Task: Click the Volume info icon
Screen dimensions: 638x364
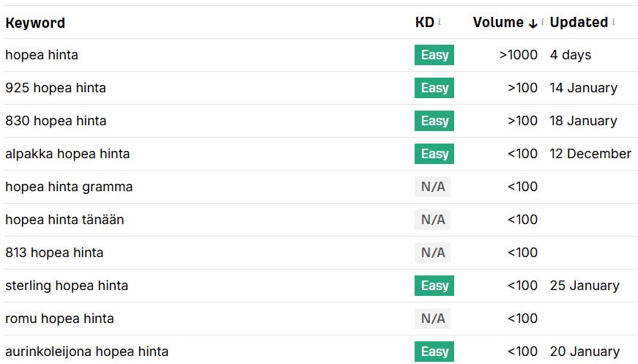Action: 542,23
